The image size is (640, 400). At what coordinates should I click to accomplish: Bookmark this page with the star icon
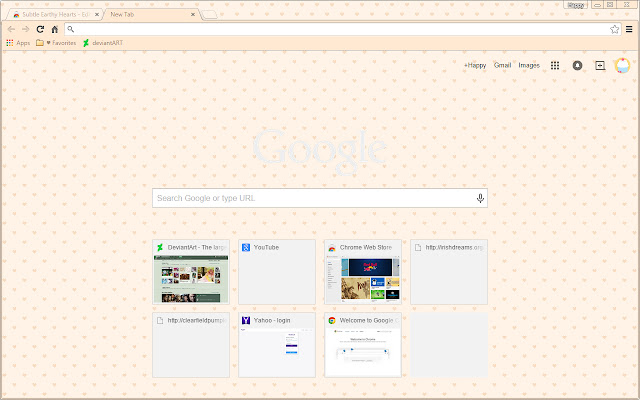(x=614, y=29)
